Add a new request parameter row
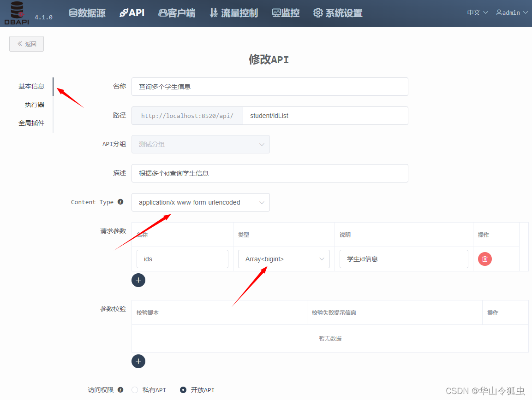 pos(138,280)
